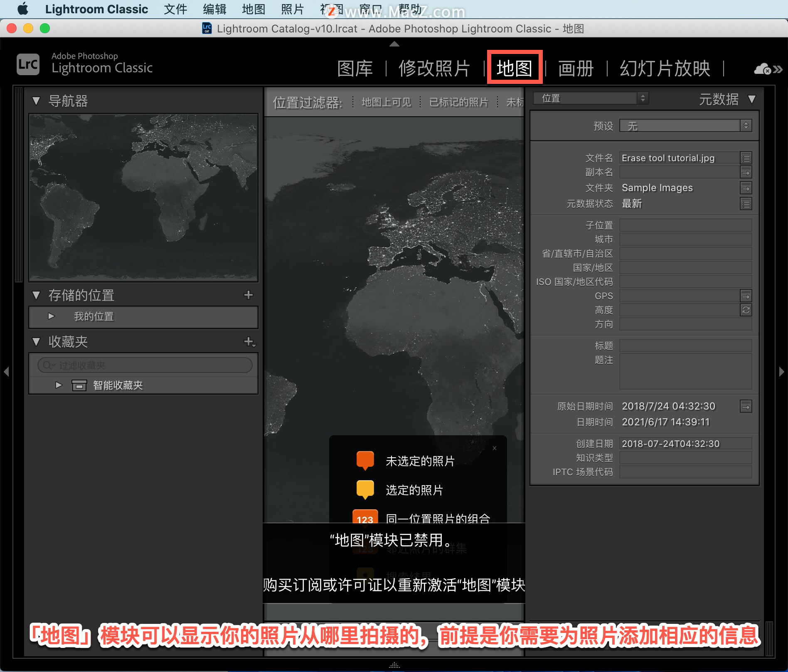Click the 文件名 batch rename icon
Viewport: 788px width, 672px height.
pyautogui.click(x=746, y=158)
